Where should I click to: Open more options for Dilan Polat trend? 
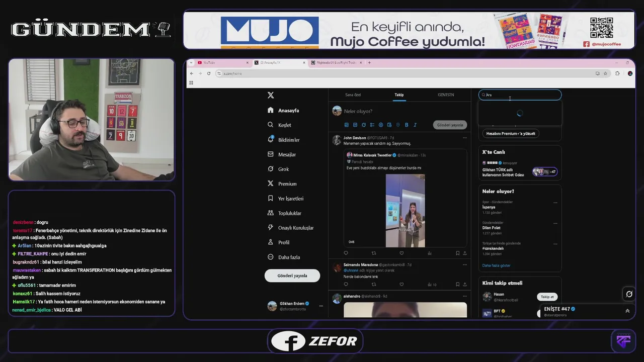pyautogui.click(x=555, y=223)
